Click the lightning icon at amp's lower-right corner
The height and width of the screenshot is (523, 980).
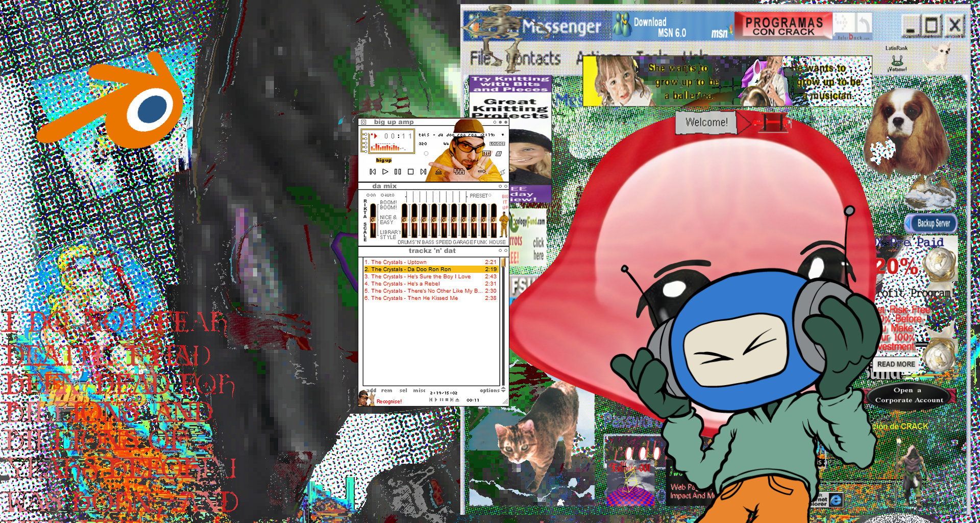pyautogui.click(x=502, y=173)
